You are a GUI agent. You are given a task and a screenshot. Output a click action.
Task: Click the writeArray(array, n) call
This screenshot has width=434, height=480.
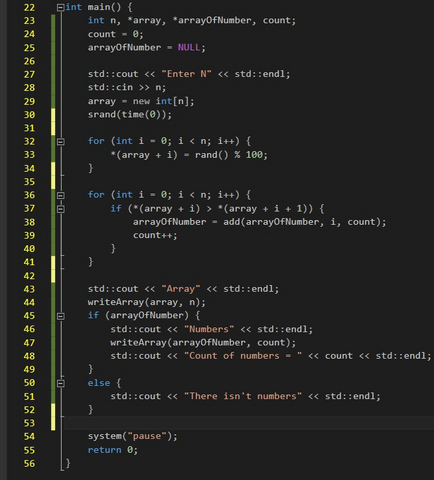click(x=147, y=302)
